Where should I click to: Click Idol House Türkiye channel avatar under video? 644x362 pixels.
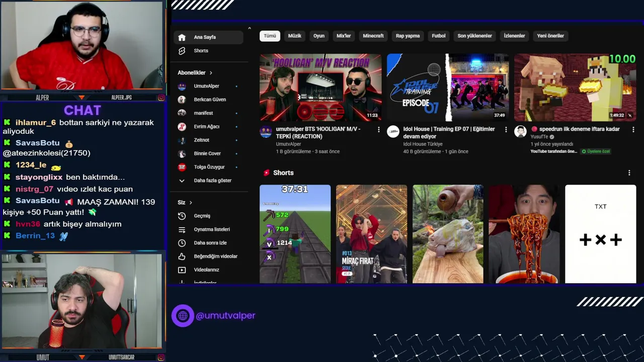pos(393,132)
